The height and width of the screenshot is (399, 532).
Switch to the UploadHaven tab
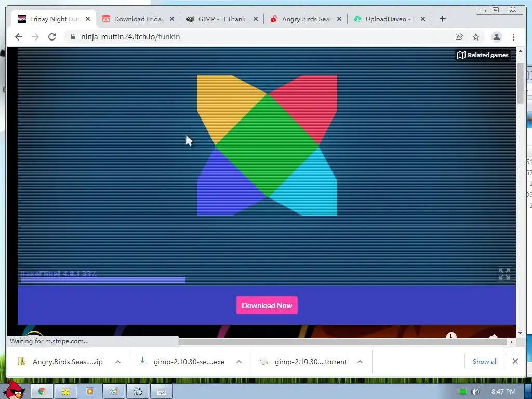tap(389, 19)
